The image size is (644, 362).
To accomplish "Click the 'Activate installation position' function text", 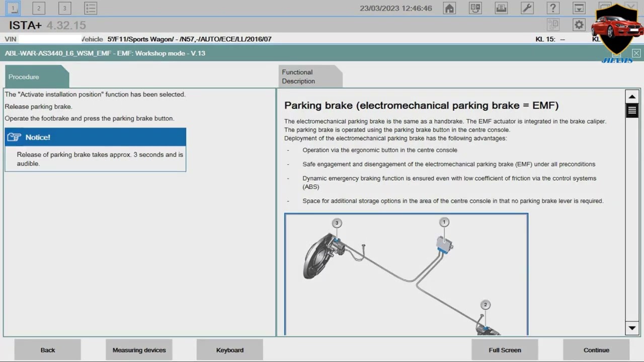I will [95, 95].
